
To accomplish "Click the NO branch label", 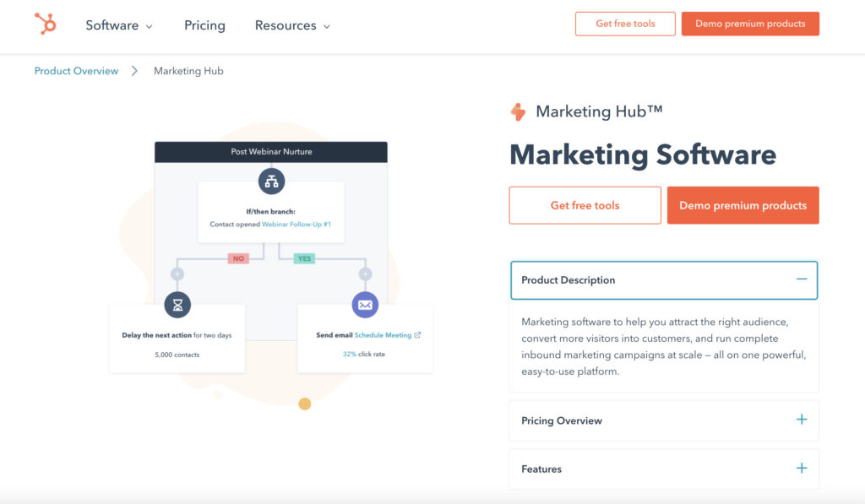I will pyautogui.click(x=238, y=258).
